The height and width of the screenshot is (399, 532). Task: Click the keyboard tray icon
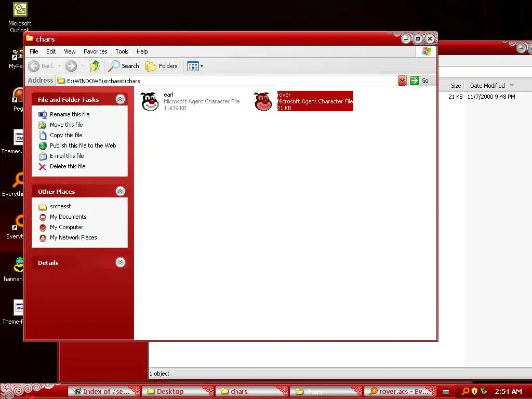(446, 392)
